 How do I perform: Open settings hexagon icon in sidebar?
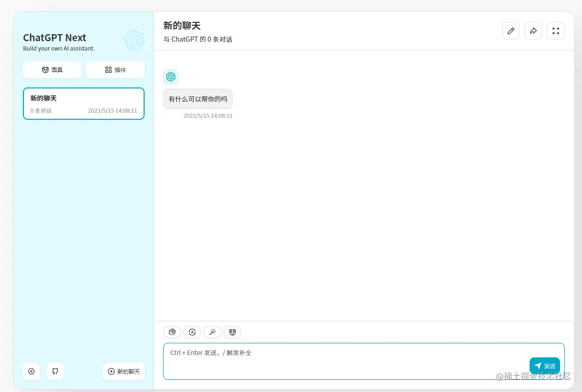31,371
